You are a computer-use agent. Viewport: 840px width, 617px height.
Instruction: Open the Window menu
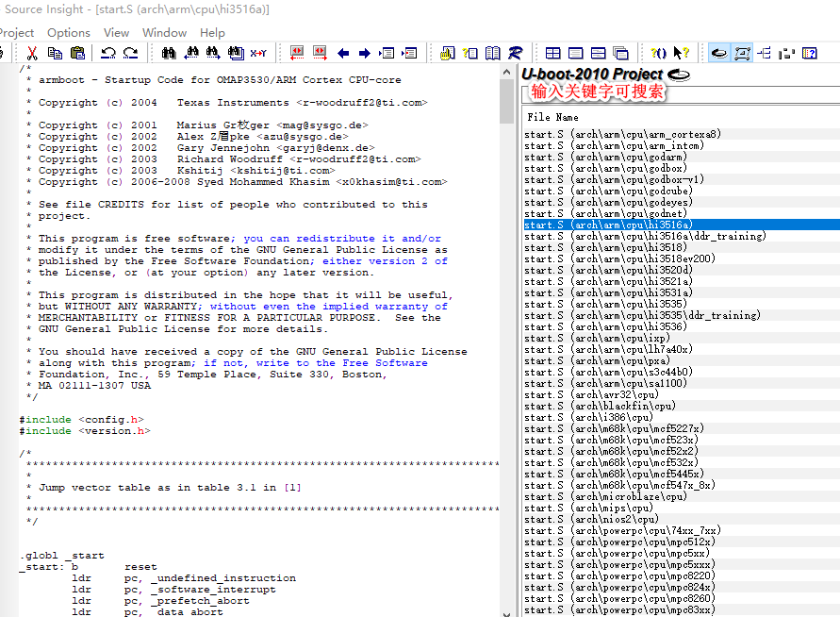164,32
